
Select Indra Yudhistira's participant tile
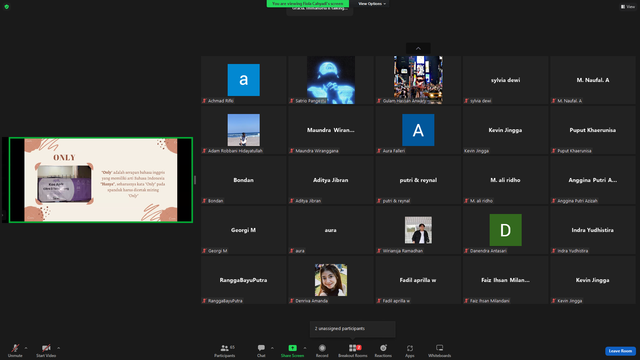click(x=593, y=230)
